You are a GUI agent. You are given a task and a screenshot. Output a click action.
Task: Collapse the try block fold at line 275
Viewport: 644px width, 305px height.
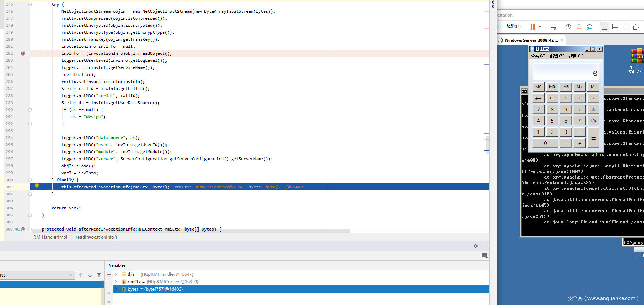click(30, 4)
